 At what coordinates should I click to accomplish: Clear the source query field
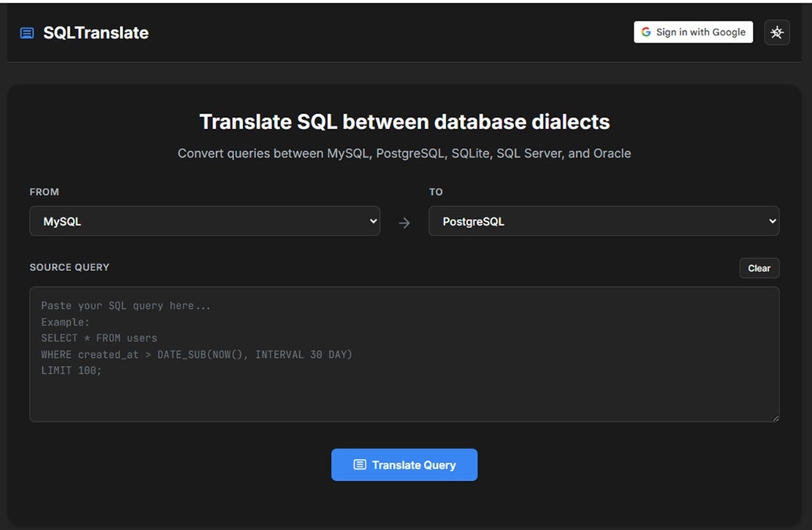(x=759, y=268)
